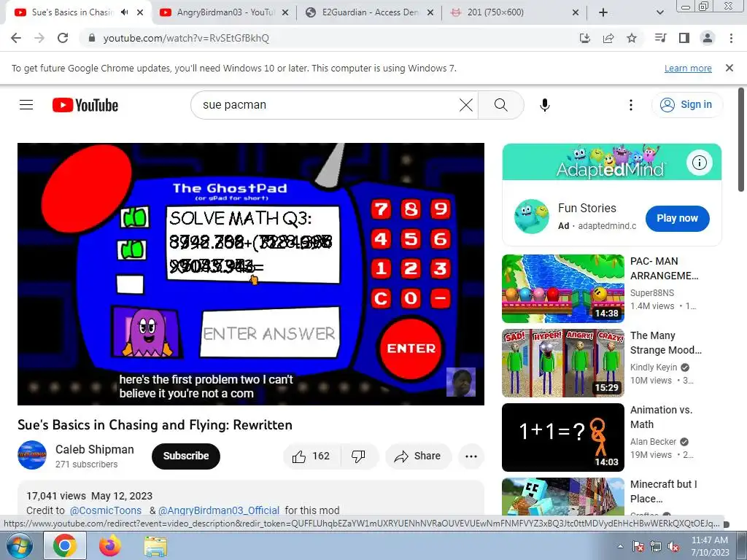The width and height of the screenshot is (747, 560).
Task: Click the page vertical scrollbar
Action: coord(741,139)
